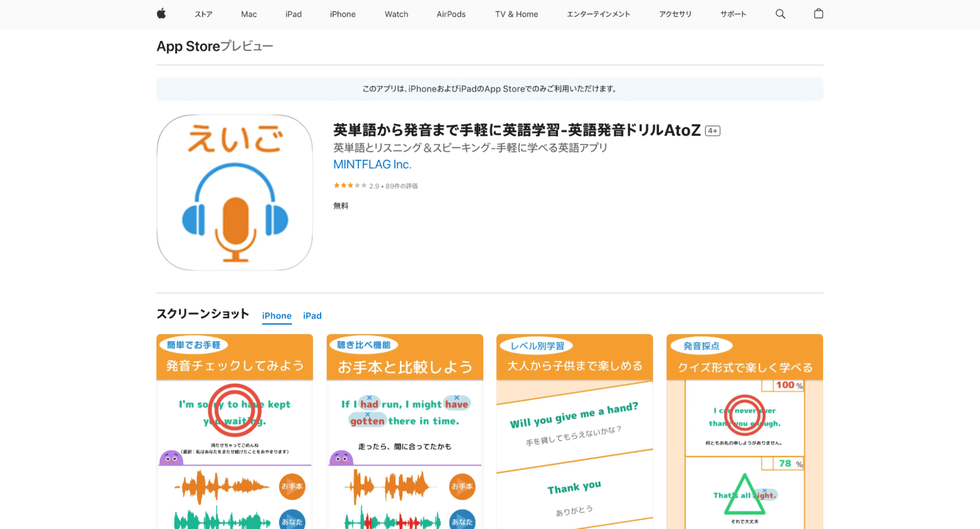Open the MINTFLAG Inc. developer link
This screenshot has width=980, height=529.
(372, 165)
